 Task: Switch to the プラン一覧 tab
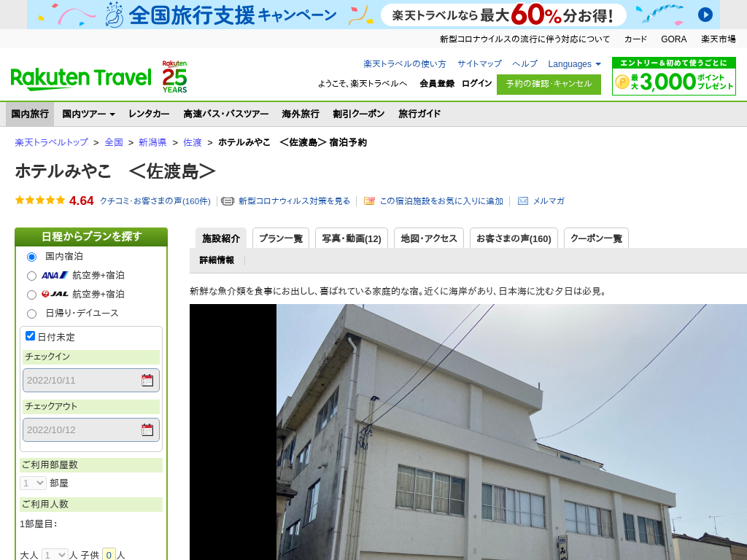[281, 238]
